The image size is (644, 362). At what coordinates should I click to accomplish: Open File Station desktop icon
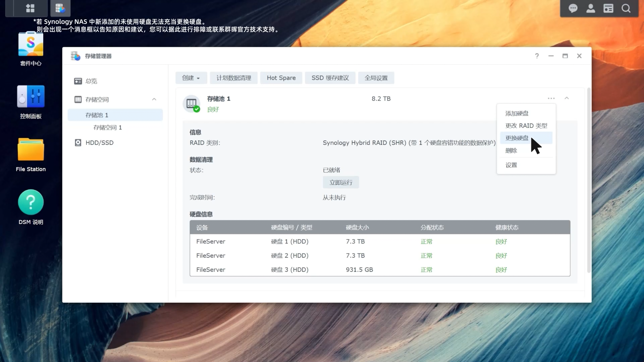(31, 155)
